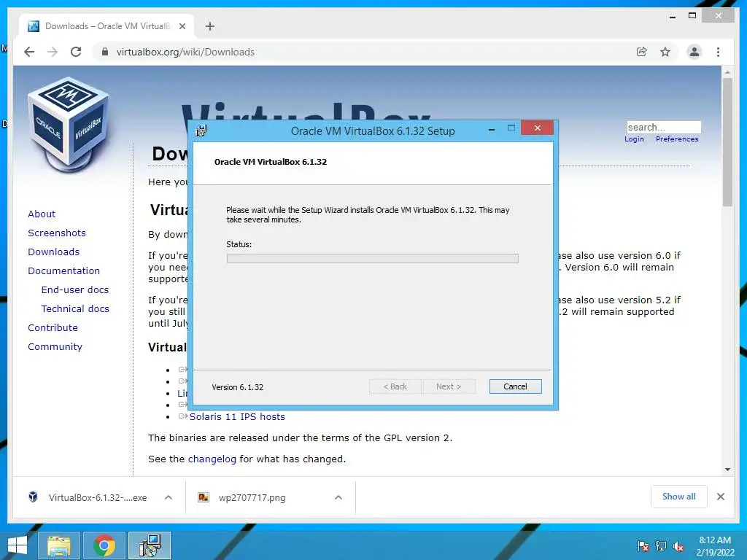747x560 pixels.
Task: Select the installer icon in taskbar
Action: [150, 545]
